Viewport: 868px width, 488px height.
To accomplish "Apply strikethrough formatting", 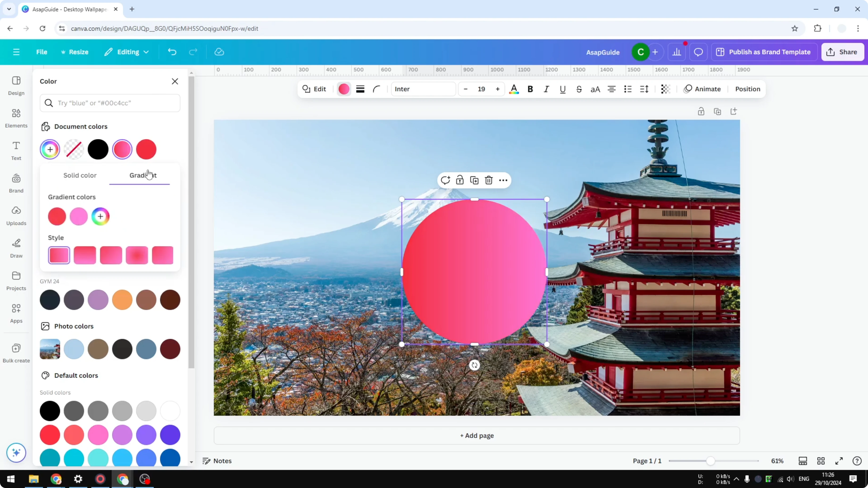I will click(579, 89).
